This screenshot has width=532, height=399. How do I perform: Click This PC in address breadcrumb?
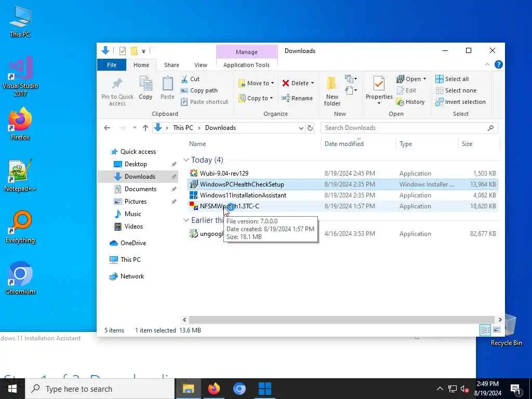183,128
